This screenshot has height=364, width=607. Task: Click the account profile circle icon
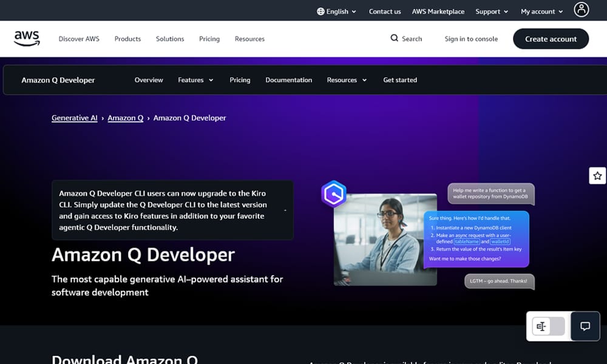coord(581,10)
